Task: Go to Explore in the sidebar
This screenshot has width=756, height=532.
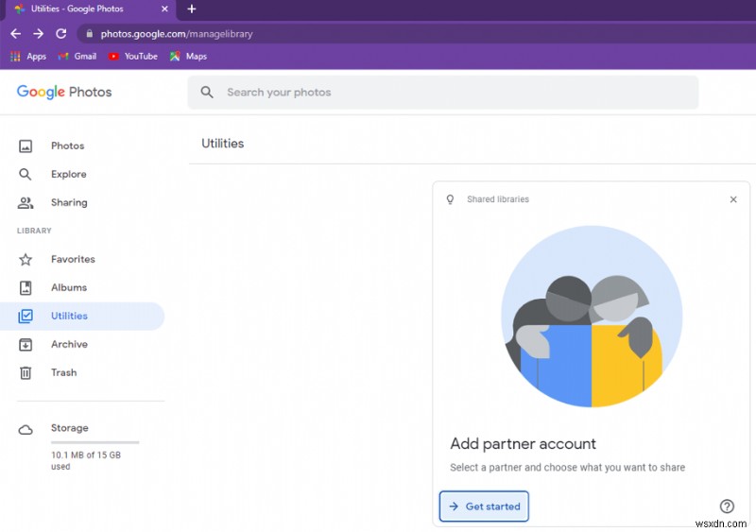Action: 68,174
